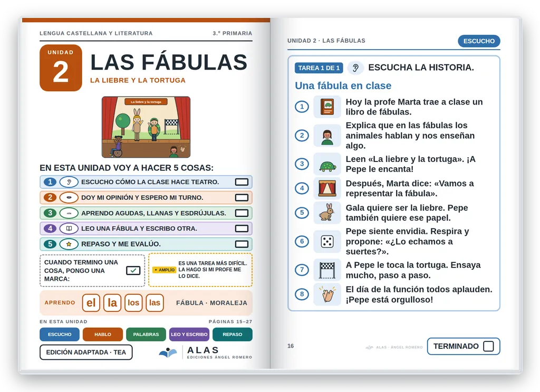Click the circled number 7 in the story
This screenshot has height=392, width=540.
tap(302, 270)
